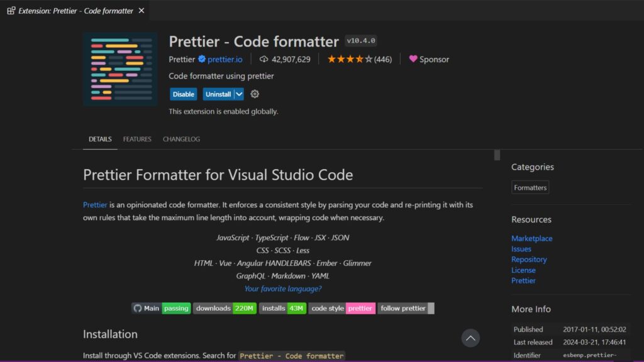The width and height of the screenshot is (644, 362).
Task: Open the Marketplace resource link
Action: pyautogui.click(x=532, y=238)
